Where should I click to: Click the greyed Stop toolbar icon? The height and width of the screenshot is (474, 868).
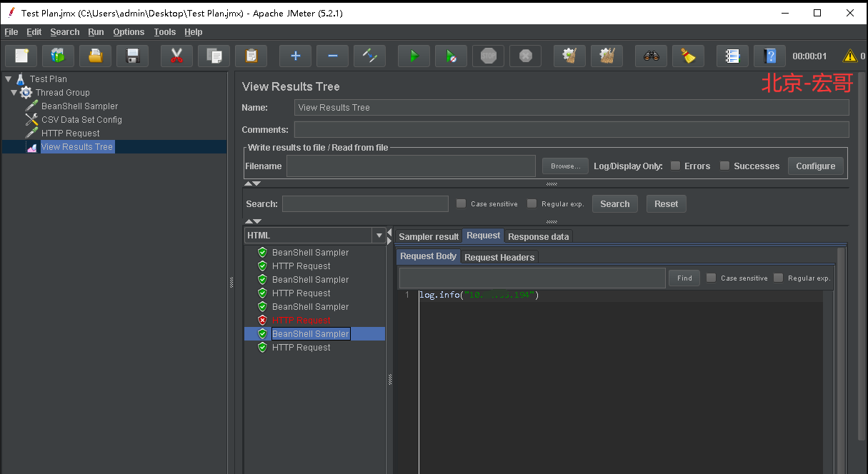point(489,56)
